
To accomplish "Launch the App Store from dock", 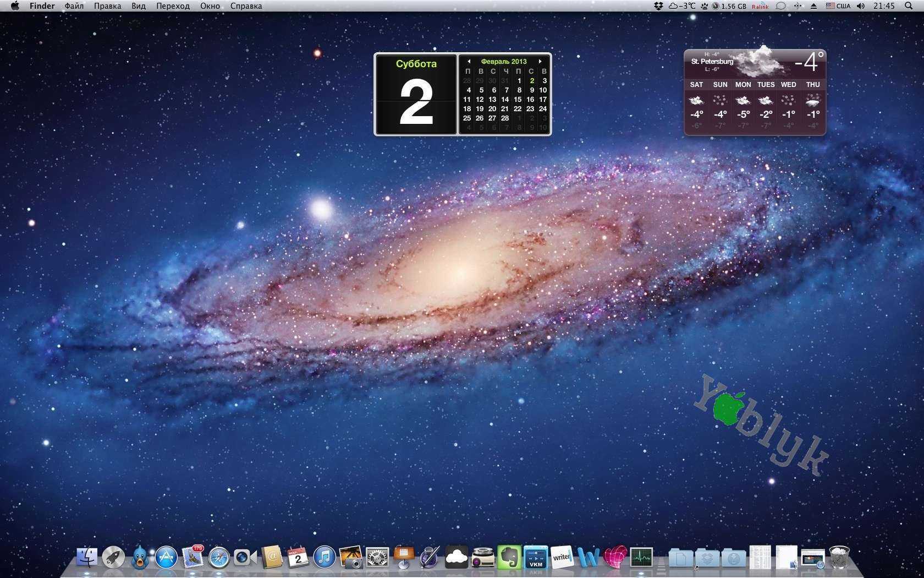I will coord(166,557).
